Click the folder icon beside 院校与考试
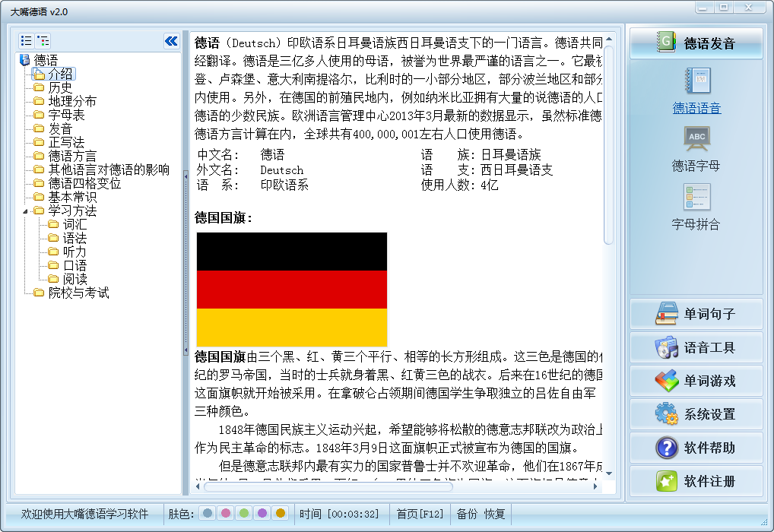The height and width of the screenshot is (532, 774). tap(39, 293)
